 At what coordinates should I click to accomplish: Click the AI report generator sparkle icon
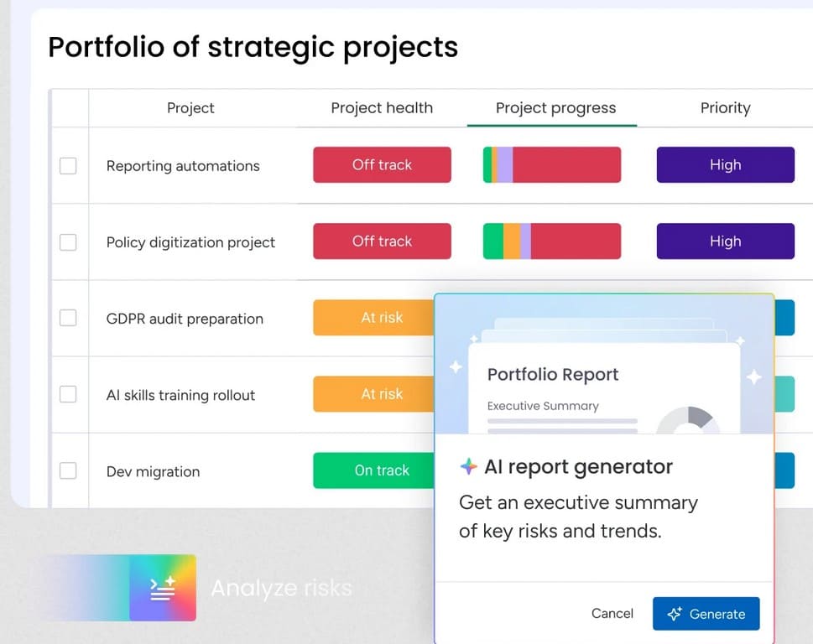[469, 467]
